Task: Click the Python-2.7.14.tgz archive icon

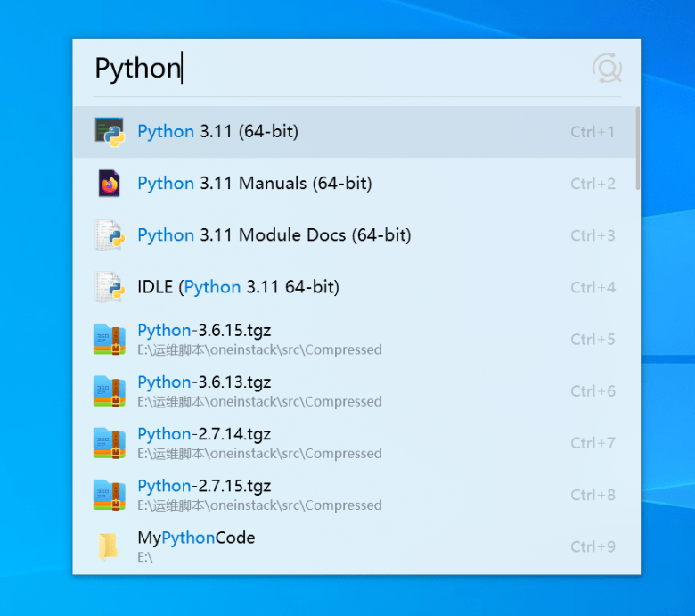Action: (109, 443)
